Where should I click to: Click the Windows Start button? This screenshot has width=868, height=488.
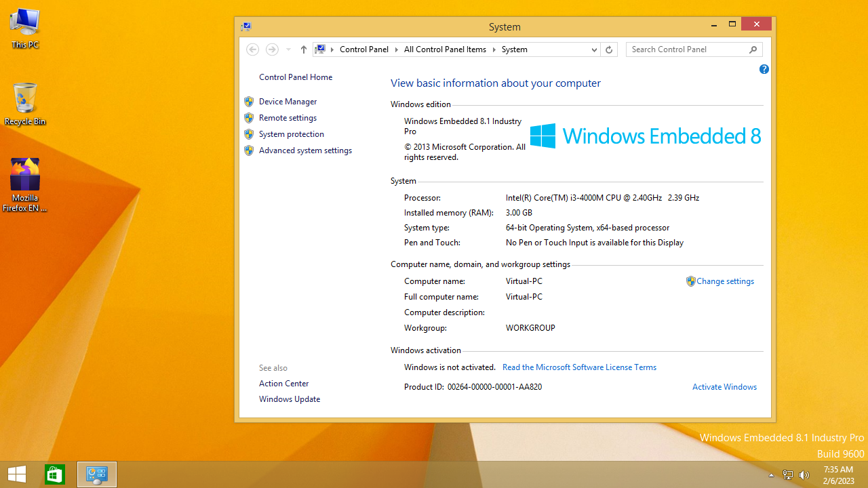pos(17,474)
